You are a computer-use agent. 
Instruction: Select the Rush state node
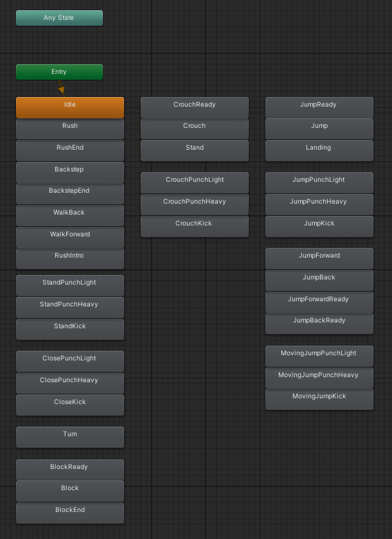coord(69,128)
